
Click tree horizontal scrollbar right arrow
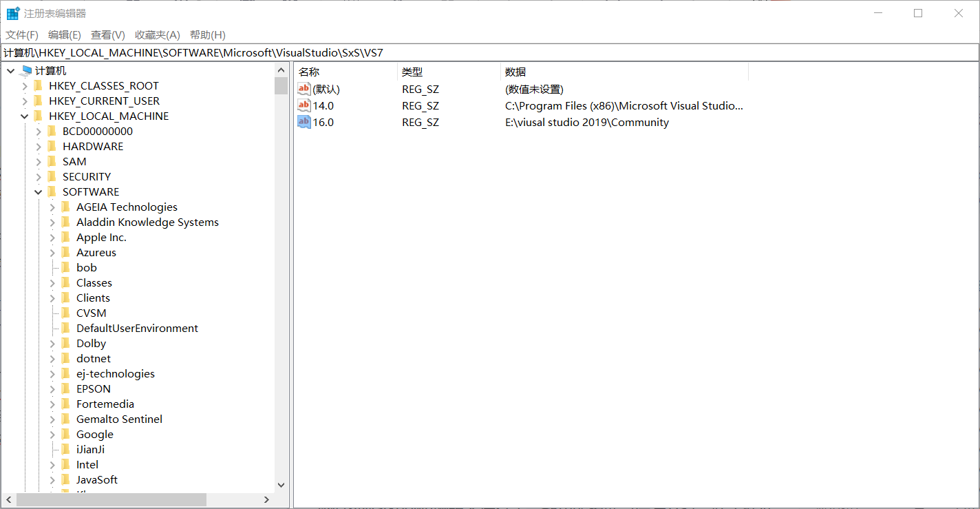(267, 499)
